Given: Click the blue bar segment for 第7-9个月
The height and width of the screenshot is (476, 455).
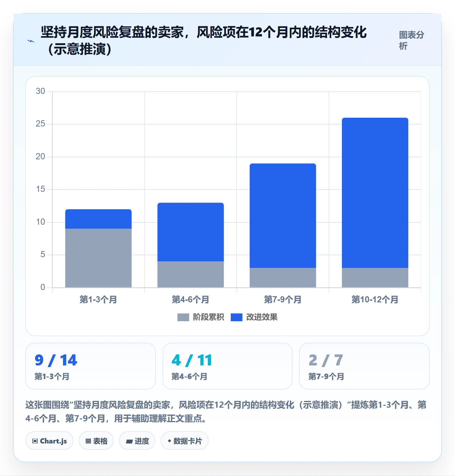Looking at the screenshot, I should tap(283, 216).
